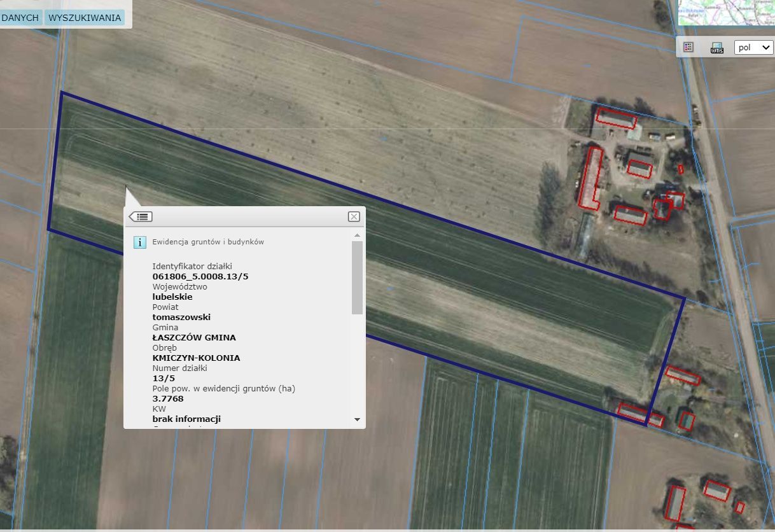Click the 'KMICZYN-KOLONIA' obręb value
Viewport: 775px width, 532px height.
pyautogui.click(x=197, y=358)
